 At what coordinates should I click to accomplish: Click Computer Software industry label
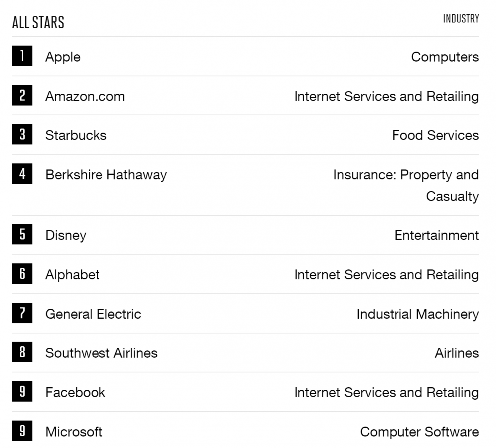coord(419,432)
